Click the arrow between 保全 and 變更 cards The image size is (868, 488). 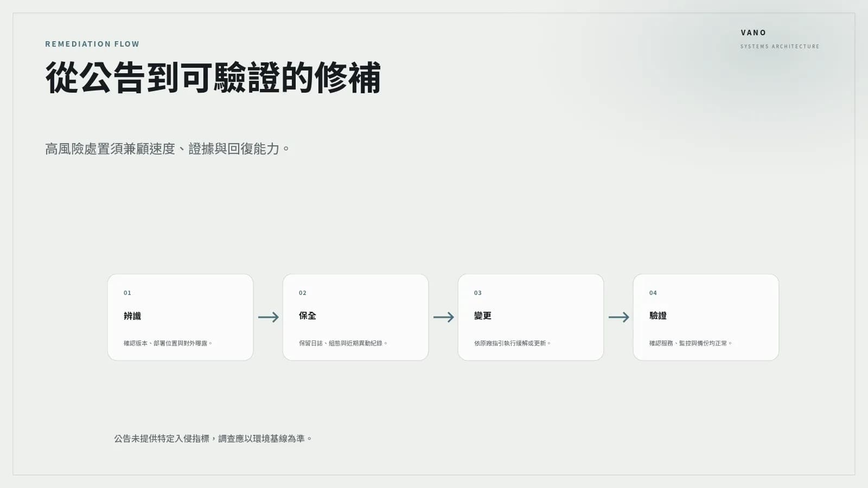(x=443, y=317)
